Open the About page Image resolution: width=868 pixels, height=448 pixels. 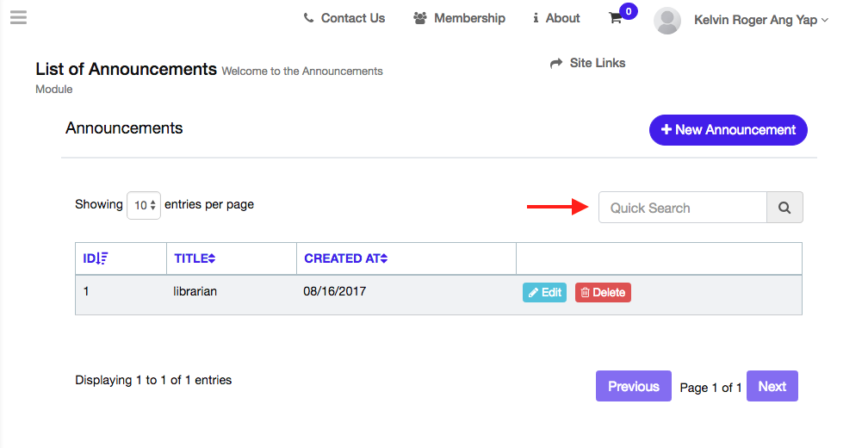coord(562,18)
